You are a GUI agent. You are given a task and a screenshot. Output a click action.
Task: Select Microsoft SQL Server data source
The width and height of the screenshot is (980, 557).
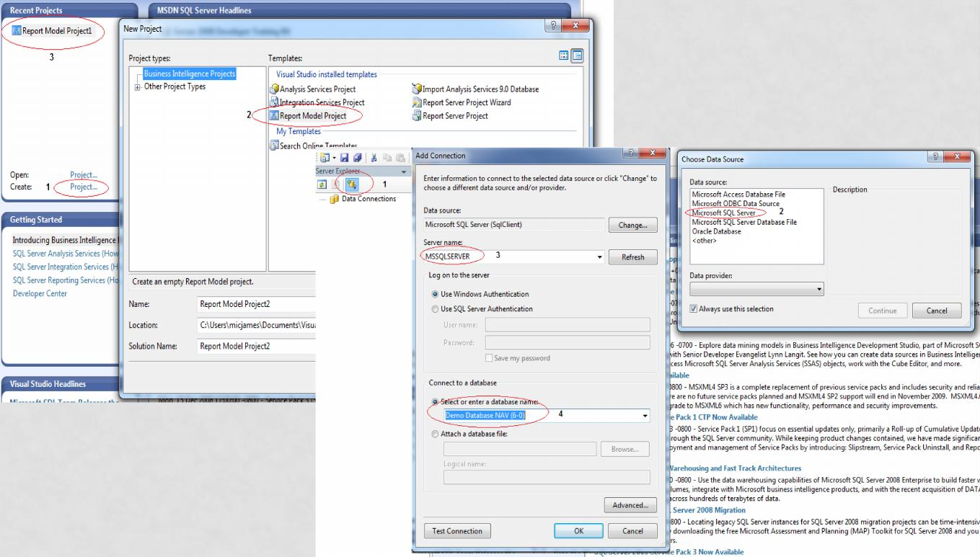tap(725, 213)
